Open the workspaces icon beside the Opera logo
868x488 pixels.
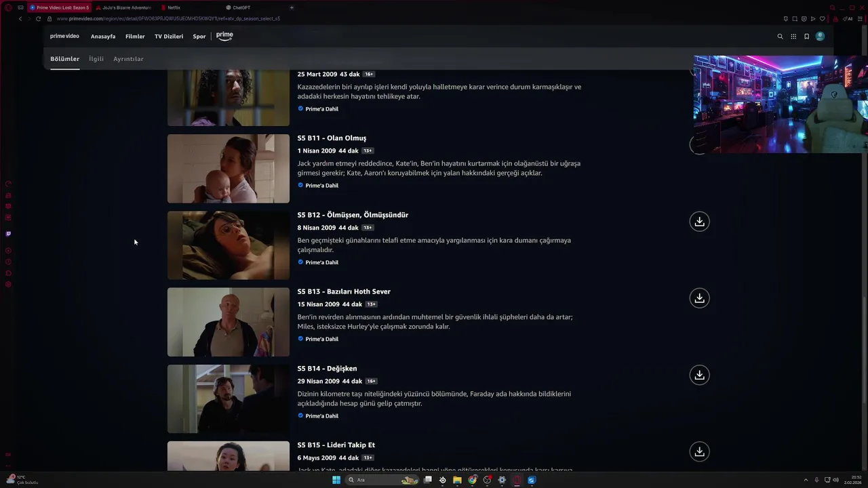click(x=20, y=7)
